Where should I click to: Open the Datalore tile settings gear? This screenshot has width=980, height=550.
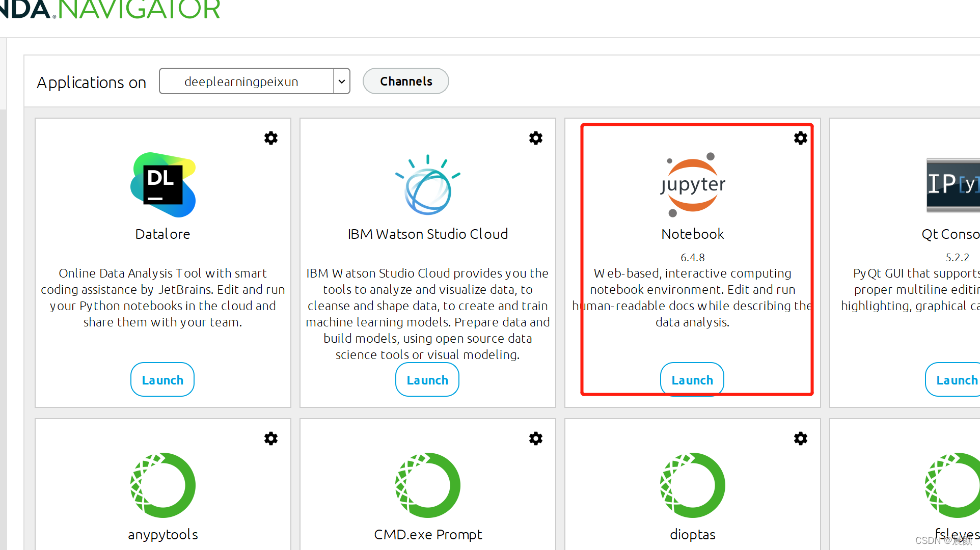271,138
